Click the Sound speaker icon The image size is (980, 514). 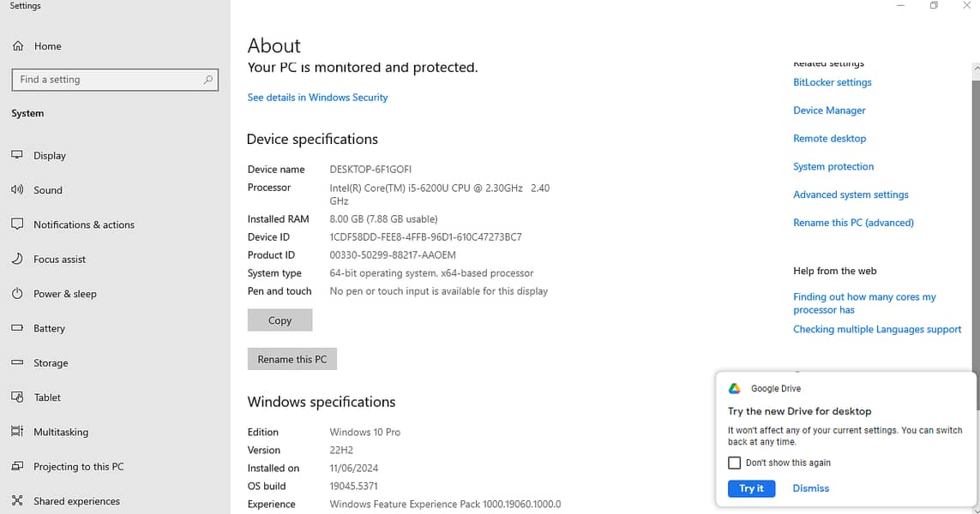click(x=17, y=189)
